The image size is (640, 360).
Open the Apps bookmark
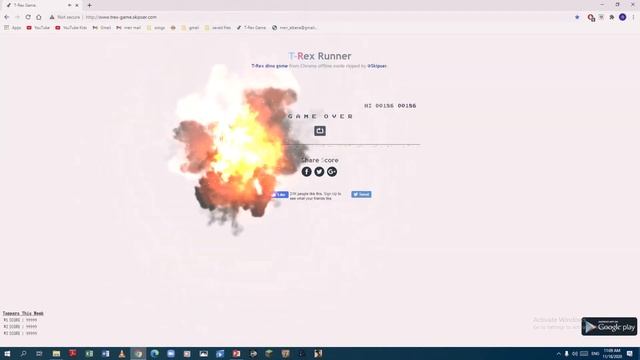click(x=13, y=28)
